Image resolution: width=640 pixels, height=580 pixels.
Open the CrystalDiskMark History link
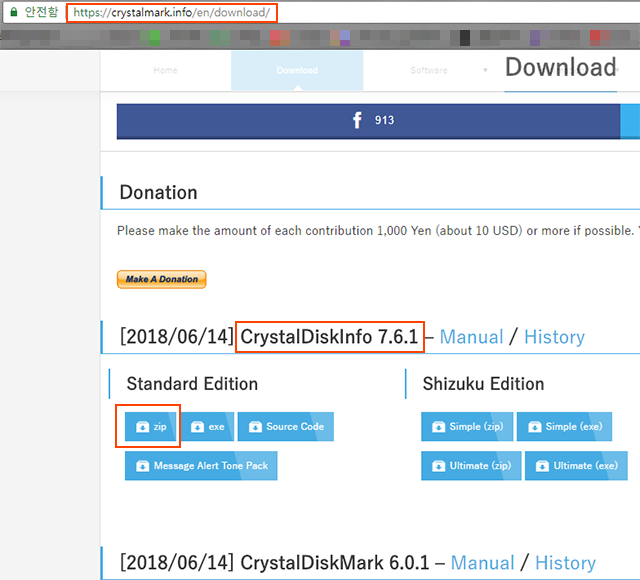pyautogui.click(x=565, y=563)
